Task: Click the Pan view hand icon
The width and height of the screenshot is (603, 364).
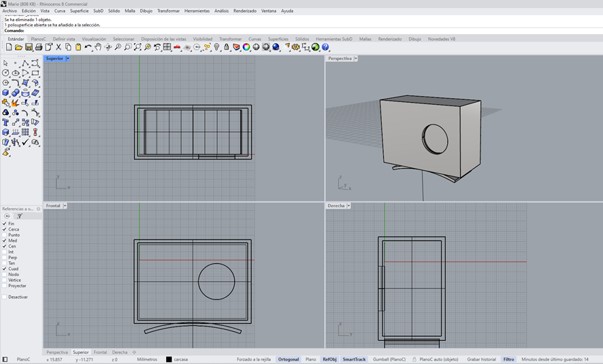Action: [x=99, y=48]
